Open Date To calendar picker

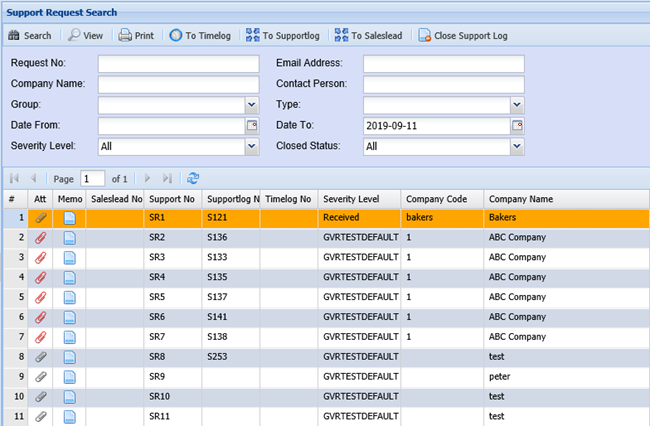pyautogui.click(x=517, y=125)
